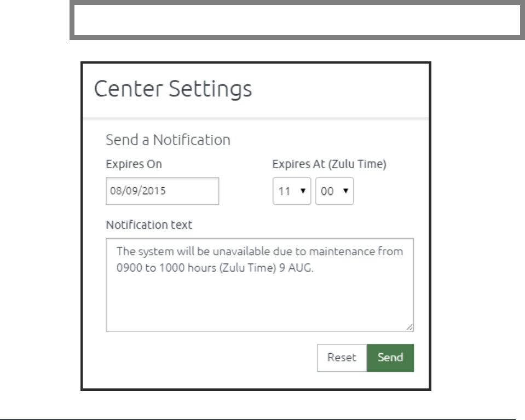Select the Send a Notification section title
The width and height of the screenshot is (525, 420).
pos(168,140)
